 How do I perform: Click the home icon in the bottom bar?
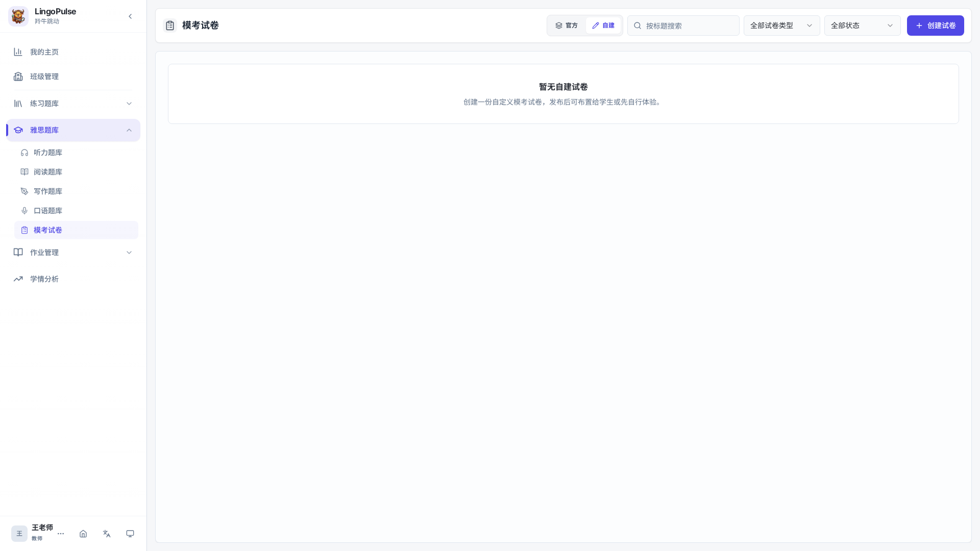83,534
